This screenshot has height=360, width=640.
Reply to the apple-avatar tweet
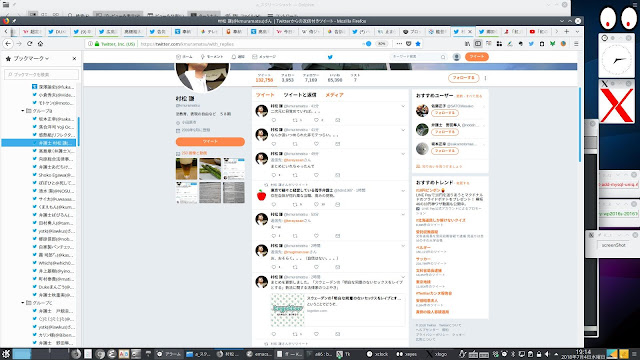(x=274, y=204)
